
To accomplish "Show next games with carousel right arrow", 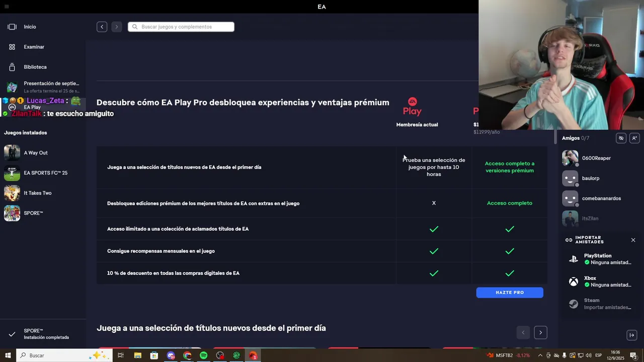I will click(x=540, y=332).
